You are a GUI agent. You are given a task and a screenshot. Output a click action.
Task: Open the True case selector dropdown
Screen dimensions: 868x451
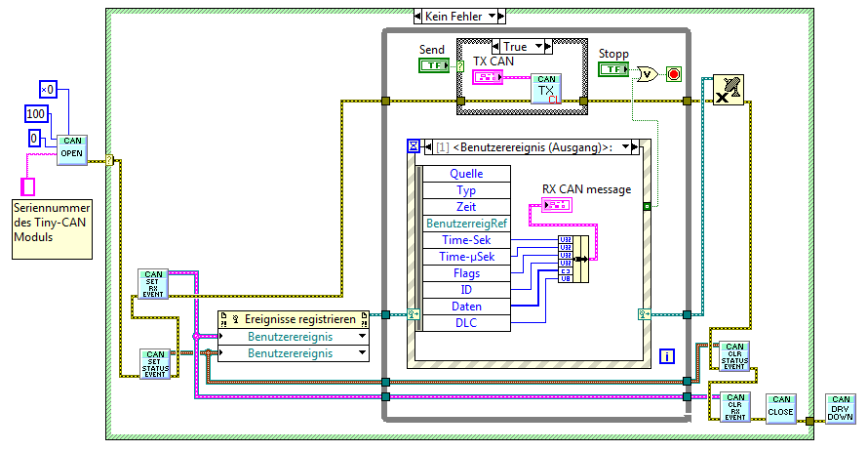pos(538,47)
